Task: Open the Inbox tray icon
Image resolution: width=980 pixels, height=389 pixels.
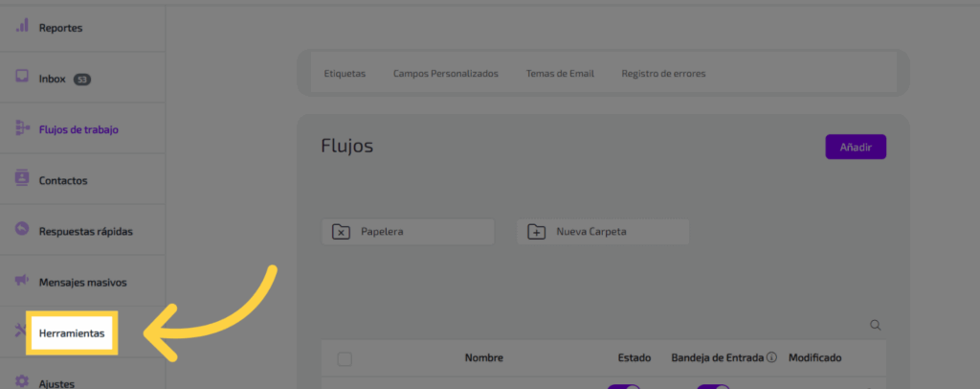Action: pos(22,78)
